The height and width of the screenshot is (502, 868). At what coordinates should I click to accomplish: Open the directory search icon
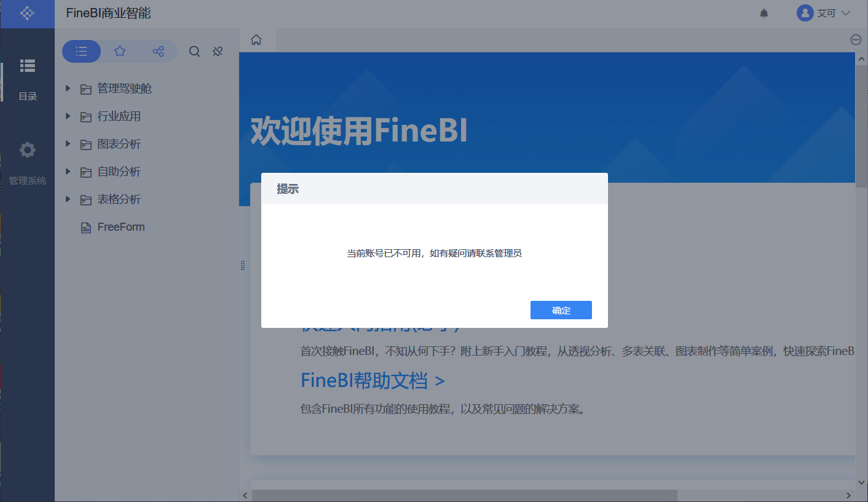pyautogui.click(x=194, y=52)
